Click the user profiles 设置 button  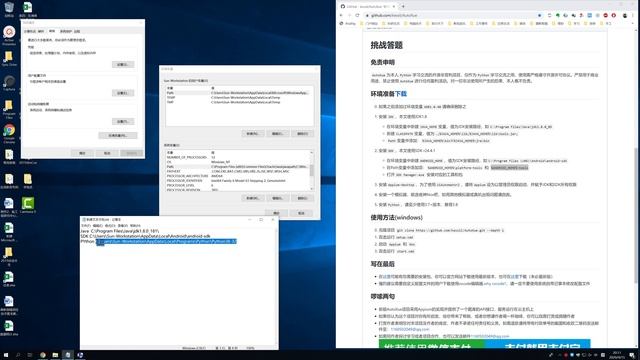tap(123, 93)
